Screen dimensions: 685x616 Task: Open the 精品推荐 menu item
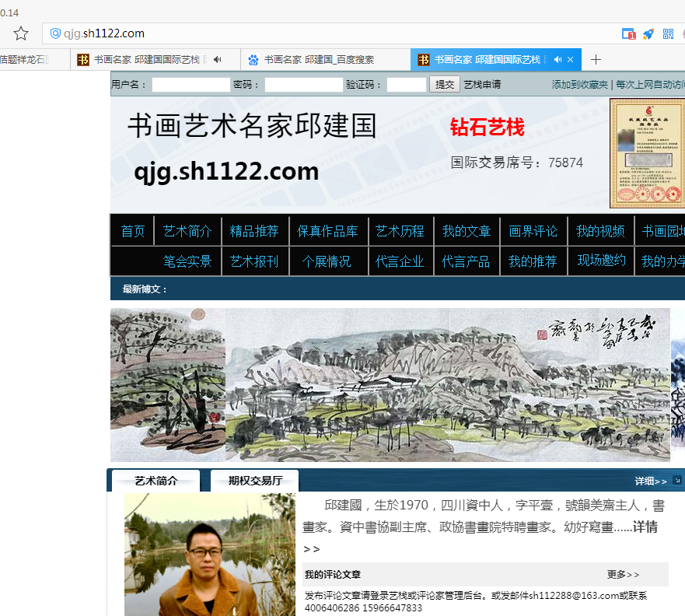click(254, 231)
